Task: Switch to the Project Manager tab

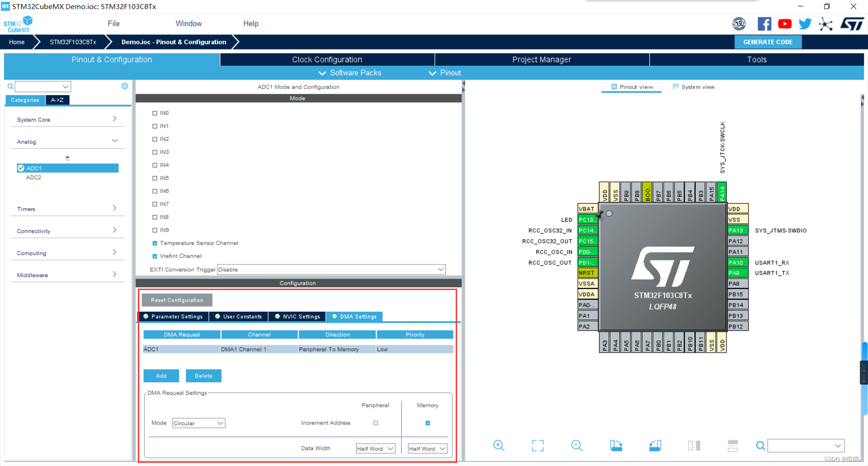Action: [x=542, y=60]
